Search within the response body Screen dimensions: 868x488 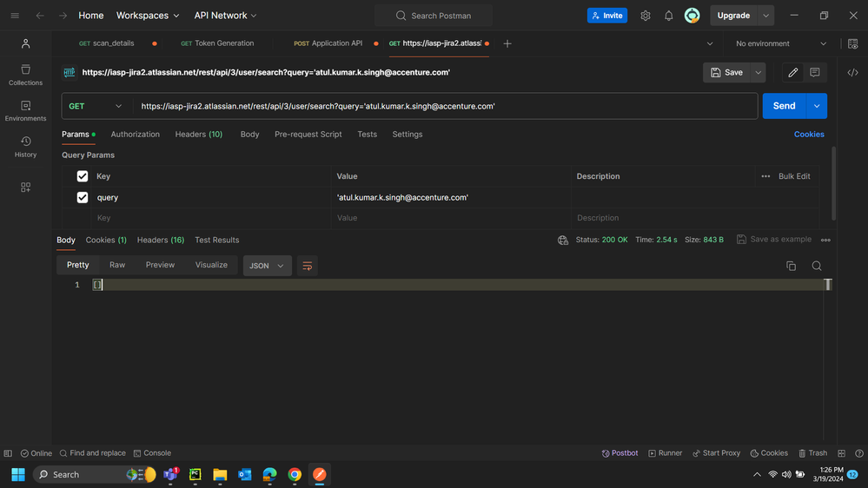pyautogui.click(x=817, y=266)
